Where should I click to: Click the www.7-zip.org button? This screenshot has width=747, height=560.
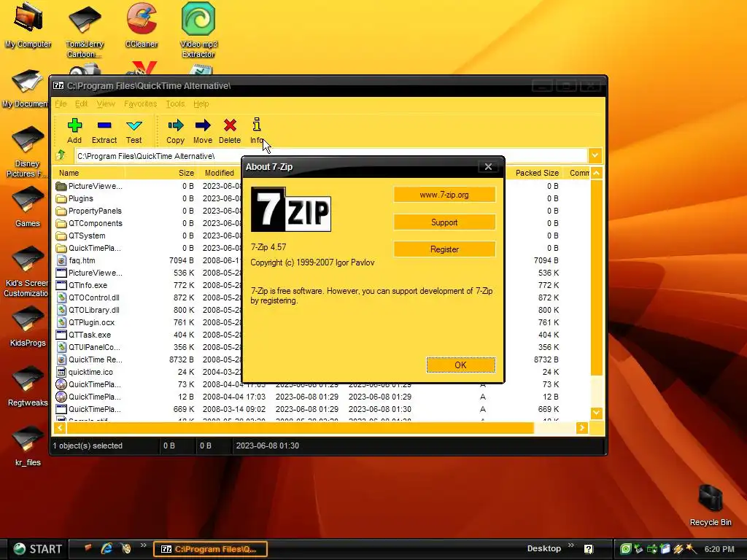point(444,195)
